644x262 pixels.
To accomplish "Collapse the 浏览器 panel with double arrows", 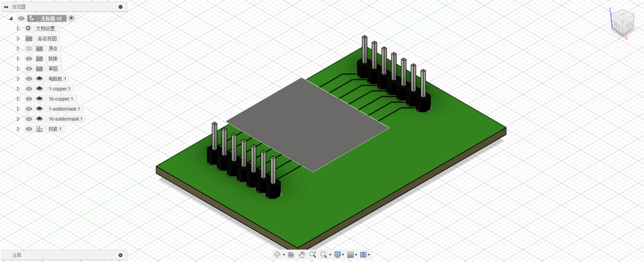I will pos(6,7).
